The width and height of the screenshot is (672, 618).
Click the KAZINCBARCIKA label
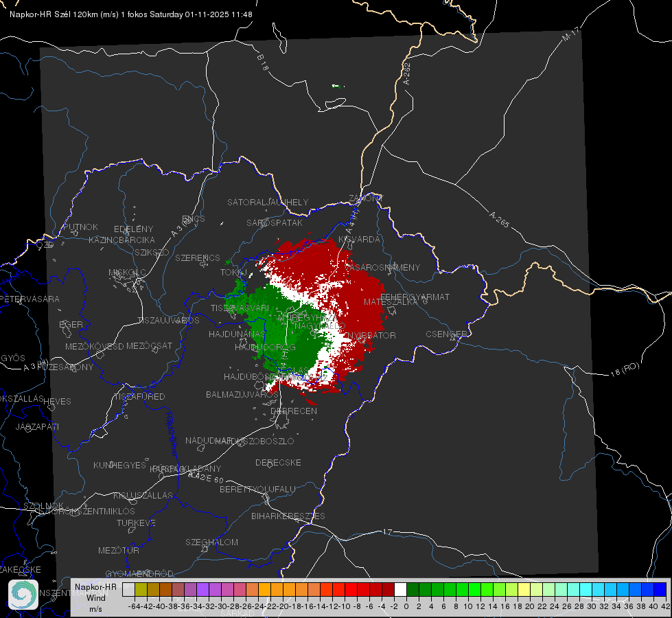[x=121, y=240]
